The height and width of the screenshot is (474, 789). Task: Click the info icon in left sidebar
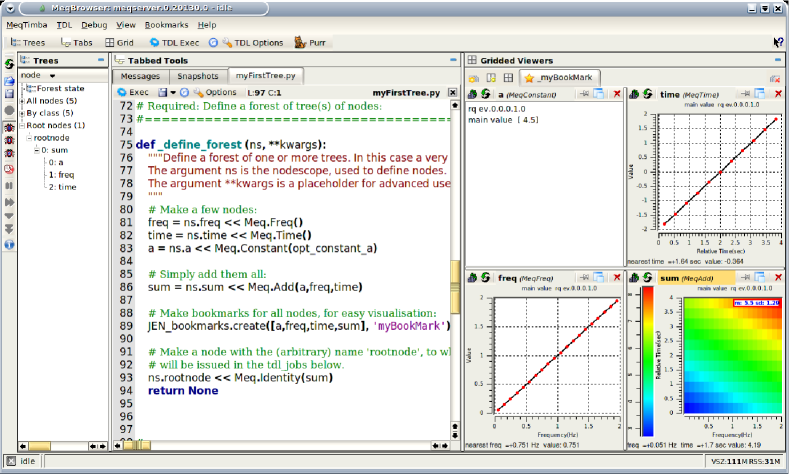(9, 242)
